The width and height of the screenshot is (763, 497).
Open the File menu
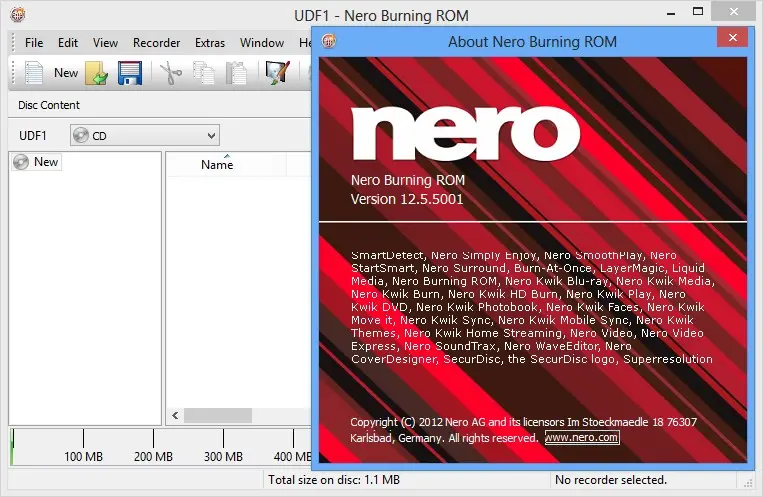tap(34, 43)
